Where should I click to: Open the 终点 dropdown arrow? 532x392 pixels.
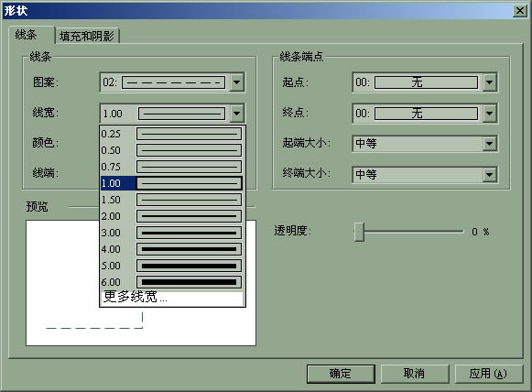tap(489, 114)
